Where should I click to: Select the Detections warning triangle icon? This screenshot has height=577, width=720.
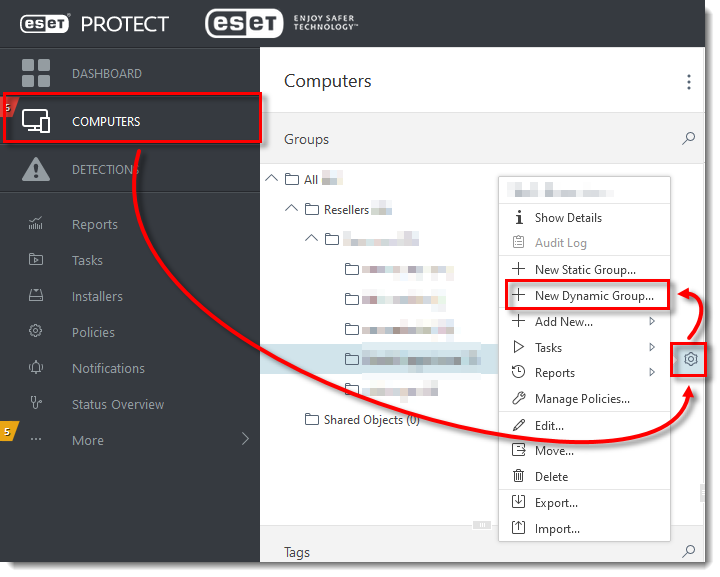(x=36, y=169)
